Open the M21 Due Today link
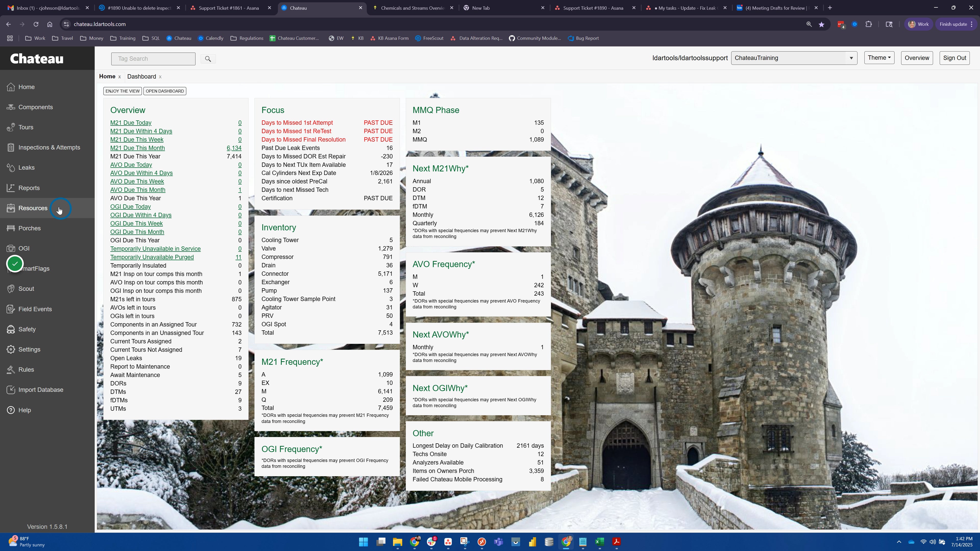The width and height of the screenshot is (980, 551). (x=131, y=123)
